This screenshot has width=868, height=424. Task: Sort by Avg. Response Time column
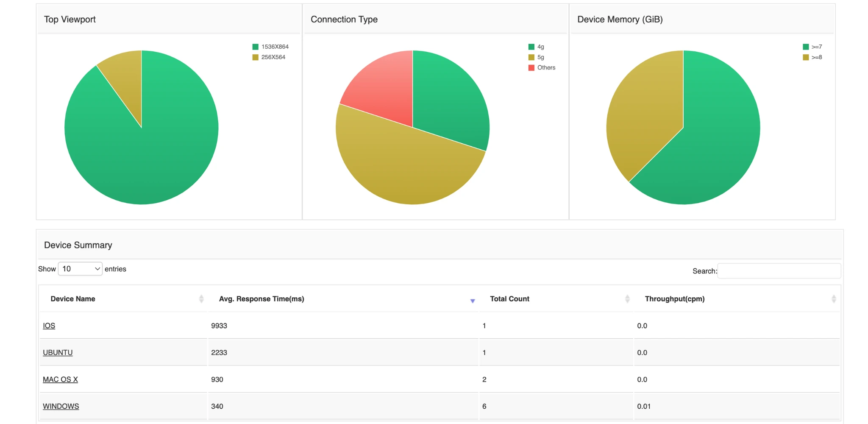(x=262, y=299)
